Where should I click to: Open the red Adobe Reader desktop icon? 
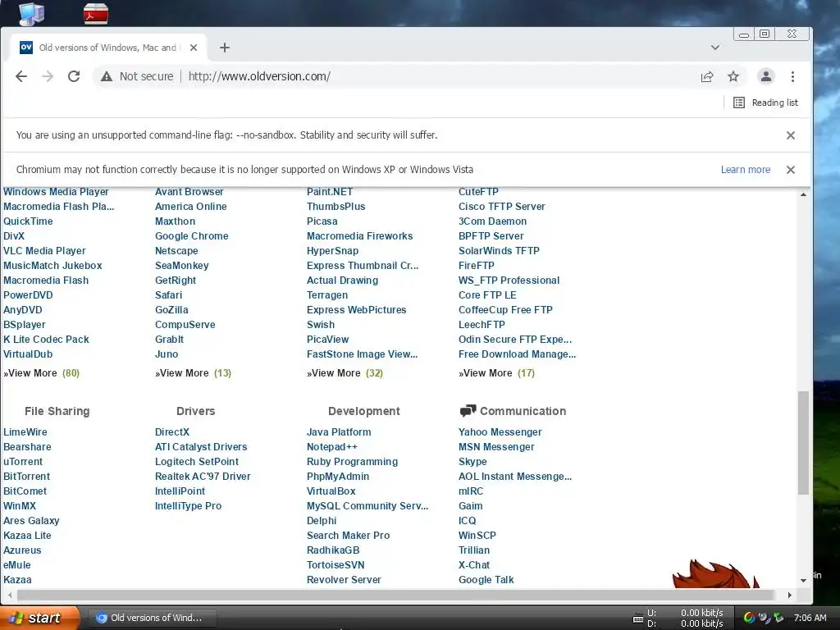[x=96, y=13]
